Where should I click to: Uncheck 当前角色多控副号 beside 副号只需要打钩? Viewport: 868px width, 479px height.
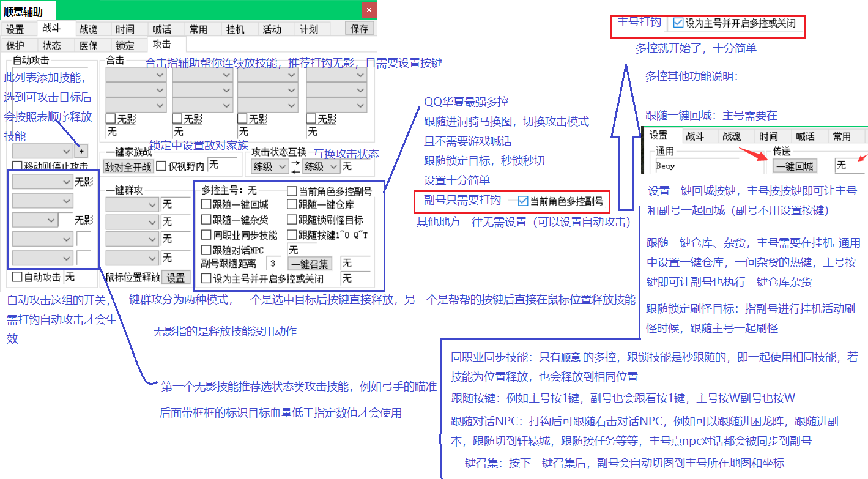(x=522, y=201)
